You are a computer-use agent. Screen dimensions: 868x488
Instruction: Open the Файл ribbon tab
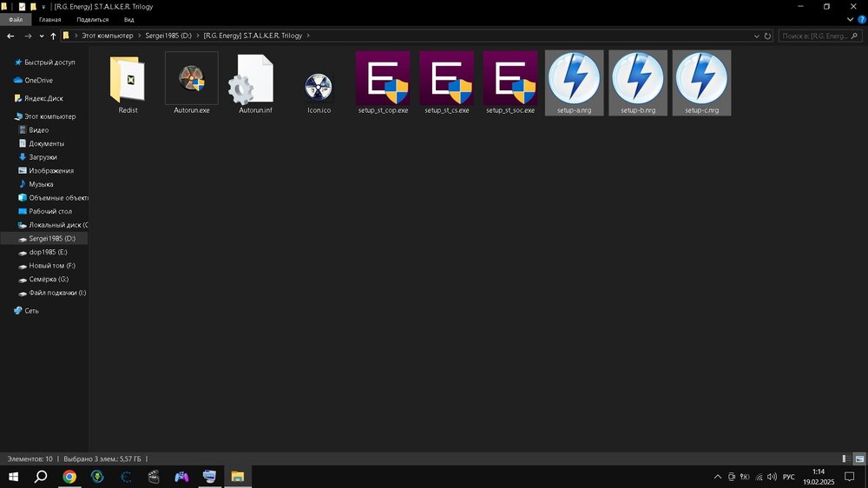[x=16, y=19]
